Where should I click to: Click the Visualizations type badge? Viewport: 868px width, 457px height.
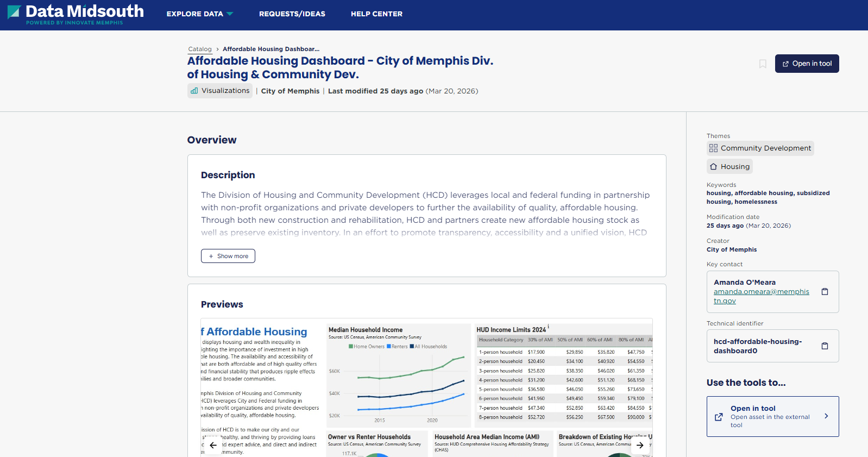pyautogui.click(x=220, y=91)
